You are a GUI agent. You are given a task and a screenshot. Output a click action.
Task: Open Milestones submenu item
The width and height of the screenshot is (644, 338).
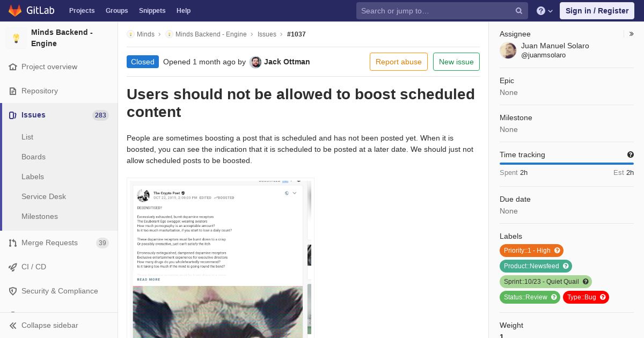tap(40, 217)
